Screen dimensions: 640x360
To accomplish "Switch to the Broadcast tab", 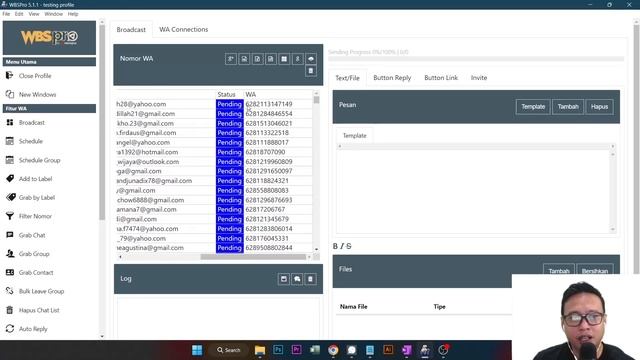I will (131, 30).
